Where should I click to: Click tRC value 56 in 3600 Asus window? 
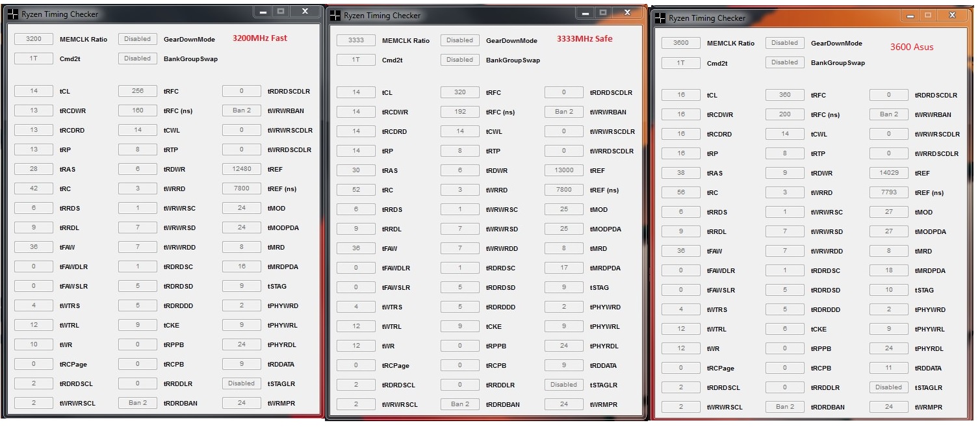pos(681,192)
